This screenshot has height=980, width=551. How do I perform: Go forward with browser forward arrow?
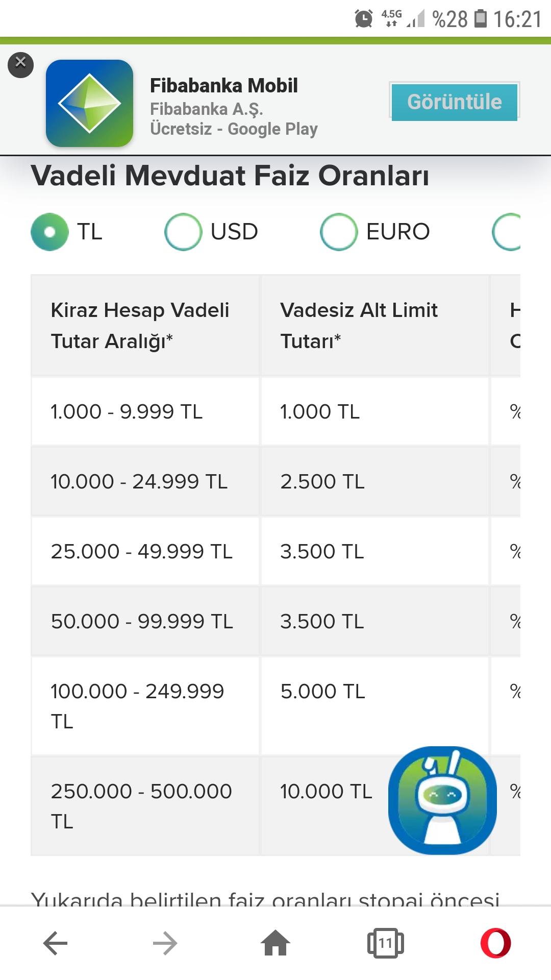click(x=165, y=943)
